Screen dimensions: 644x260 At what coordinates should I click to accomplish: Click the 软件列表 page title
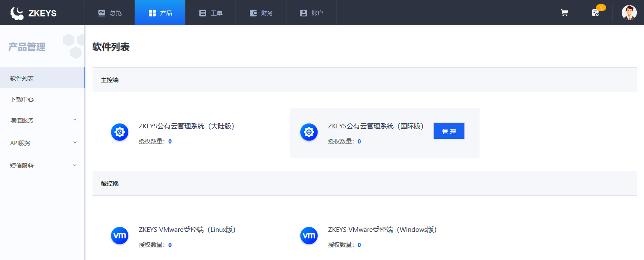(111, 47)
